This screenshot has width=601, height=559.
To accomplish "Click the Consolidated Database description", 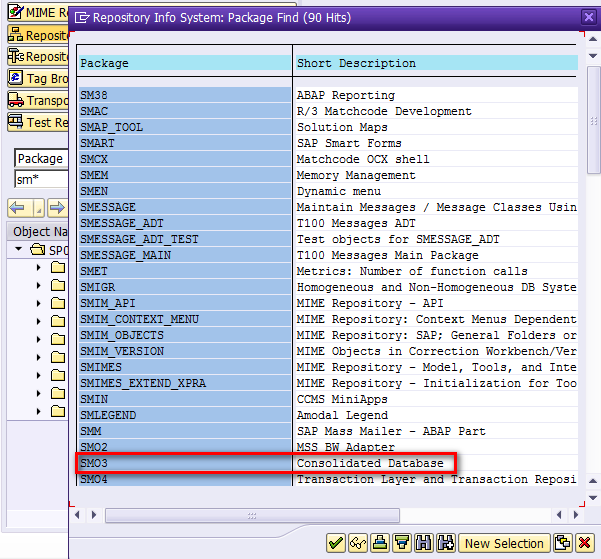I will pyautogui.click(x=370, y=463).
